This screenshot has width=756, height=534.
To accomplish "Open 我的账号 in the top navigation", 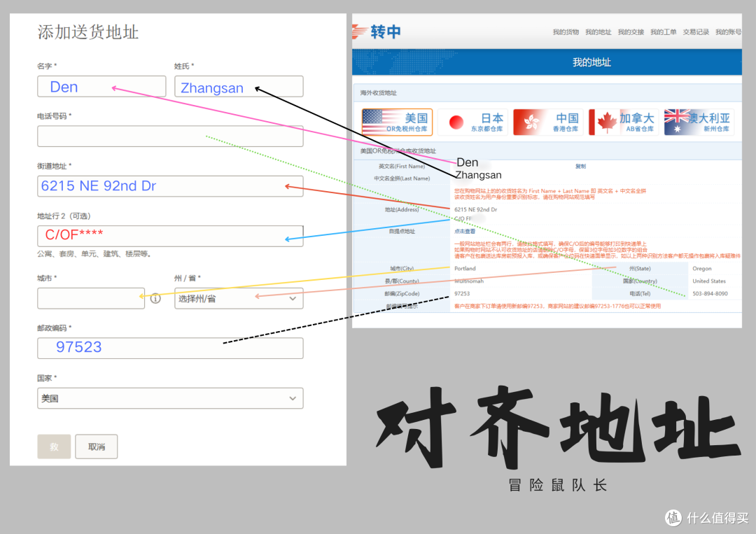I will (x=728, y=32).
